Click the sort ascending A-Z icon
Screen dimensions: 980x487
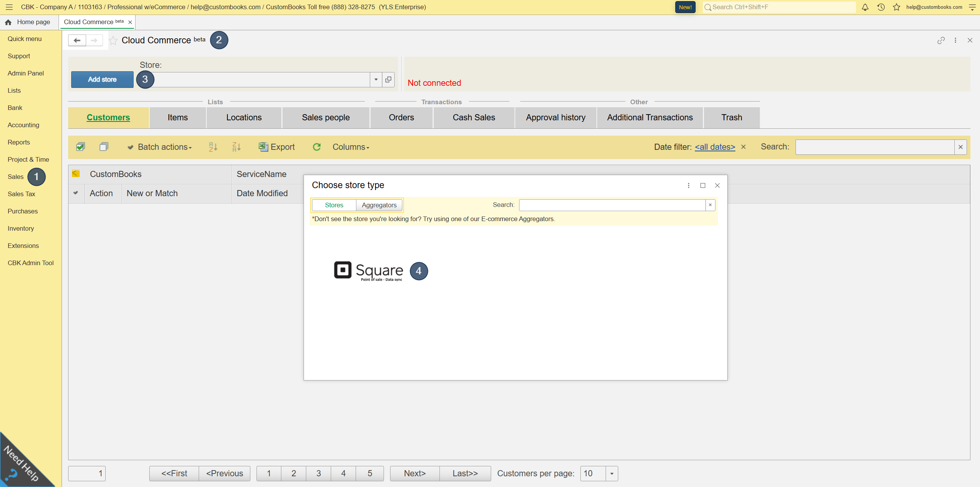tap(213, 147)
